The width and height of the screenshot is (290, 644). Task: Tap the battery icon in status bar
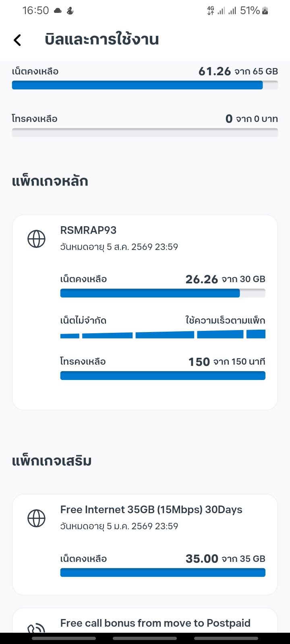[265, 11]
